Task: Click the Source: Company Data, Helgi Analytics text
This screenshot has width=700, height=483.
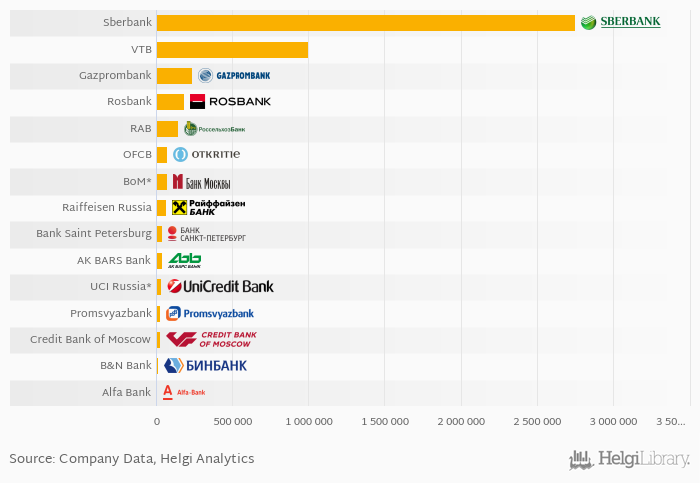Action: click(x=132, y=459)
